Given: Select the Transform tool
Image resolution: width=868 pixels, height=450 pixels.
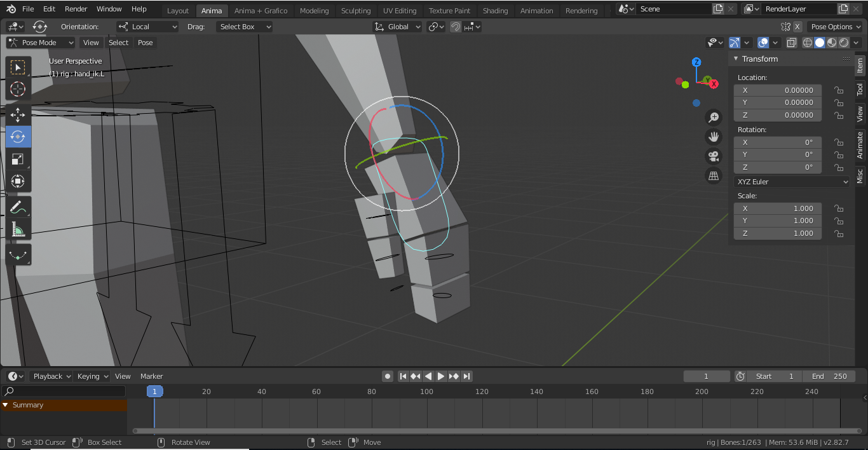Looking at the screenshot, I should [18, 181].
